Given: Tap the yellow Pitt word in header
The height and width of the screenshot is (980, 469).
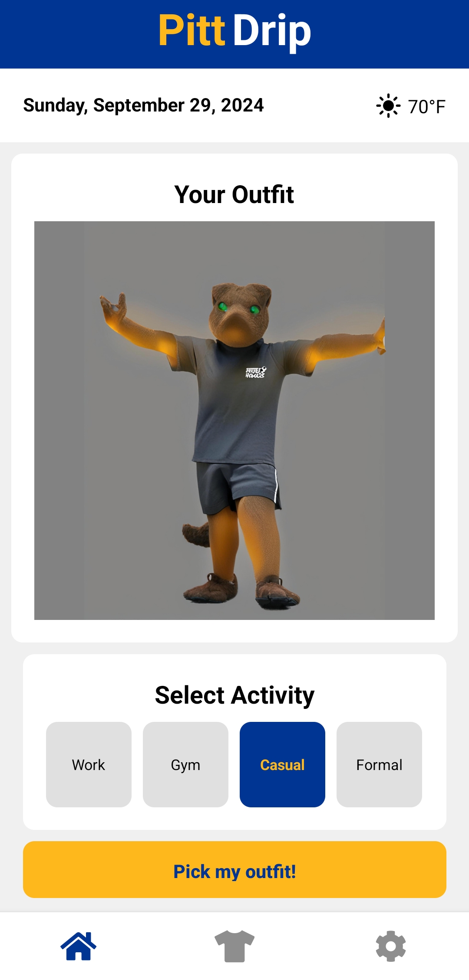Looking at the screenshot, I should coord(192,30).
